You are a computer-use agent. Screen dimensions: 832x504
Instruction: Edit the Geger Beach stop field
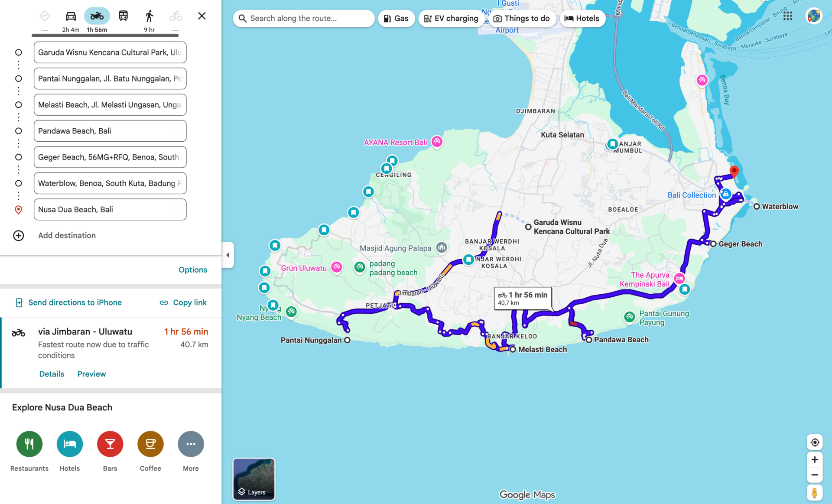coord(110,157)
